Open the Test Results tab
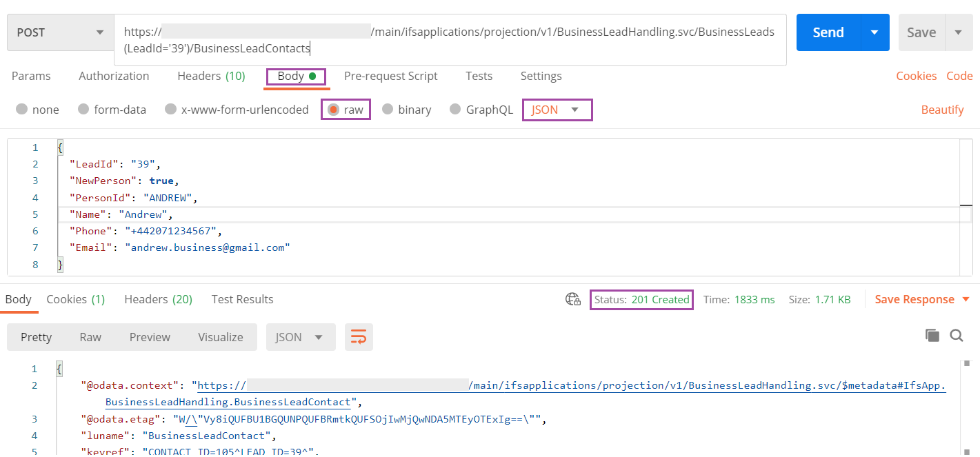980x457 pixels. pos(242,299)
